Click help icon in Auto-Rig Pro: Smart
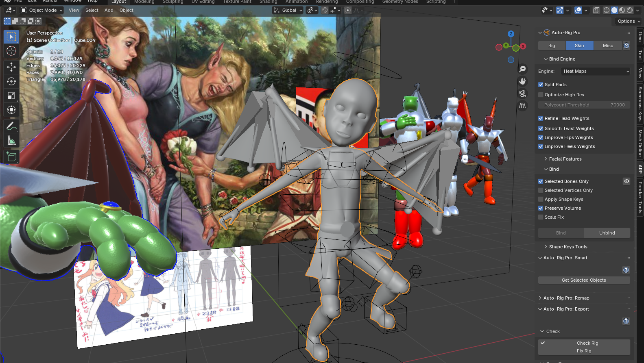The width and height of the screenshot is (644, 363). point(626,270)
